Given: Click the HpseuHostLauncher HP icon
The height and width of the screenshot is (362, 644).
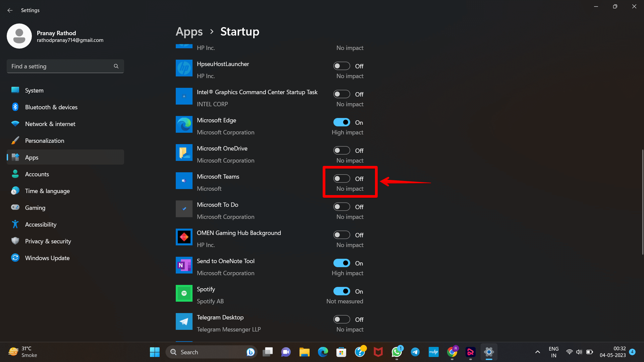Looking at the screenshot, I should click(184, 68).
